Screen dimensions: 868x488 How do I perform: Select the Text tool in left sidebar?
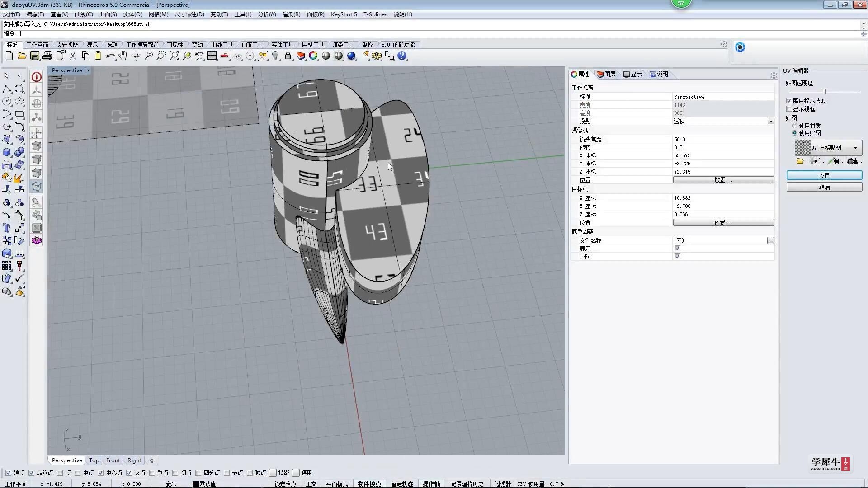pos(7,228)
